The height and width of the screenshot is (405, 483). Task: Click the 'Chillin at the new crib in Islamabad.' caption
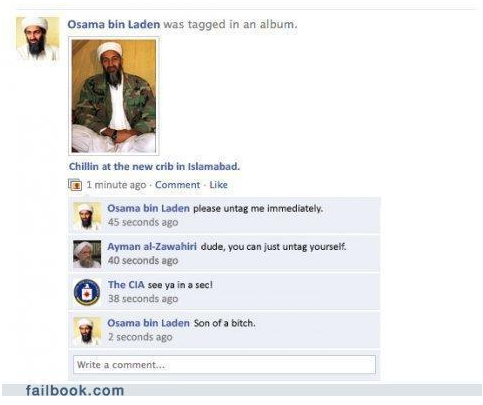pos(154,166)
